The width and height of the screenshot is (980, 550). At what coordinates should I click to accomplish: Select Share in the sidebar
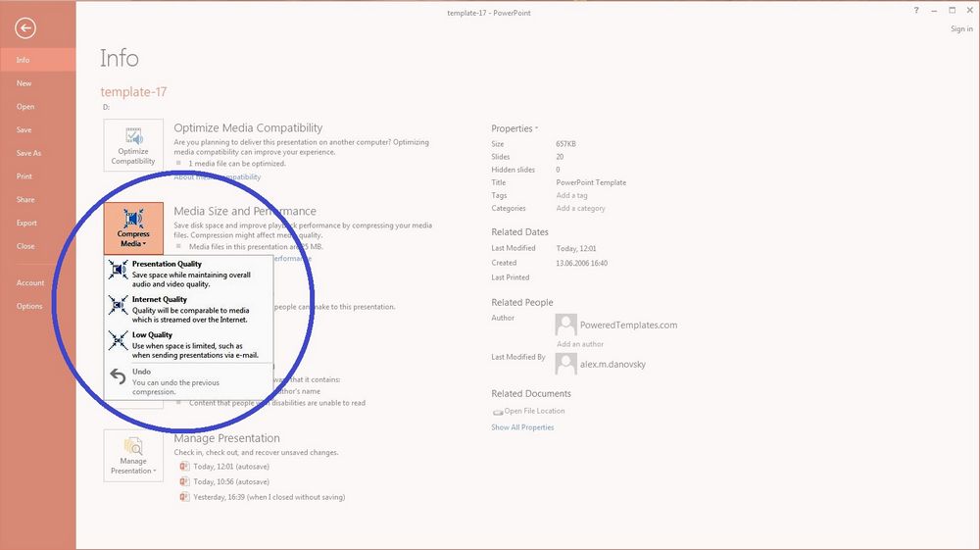pos(38,199)
